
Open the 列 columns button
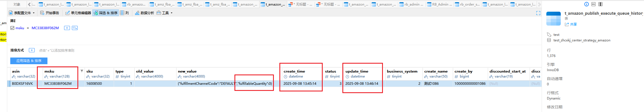124,13
